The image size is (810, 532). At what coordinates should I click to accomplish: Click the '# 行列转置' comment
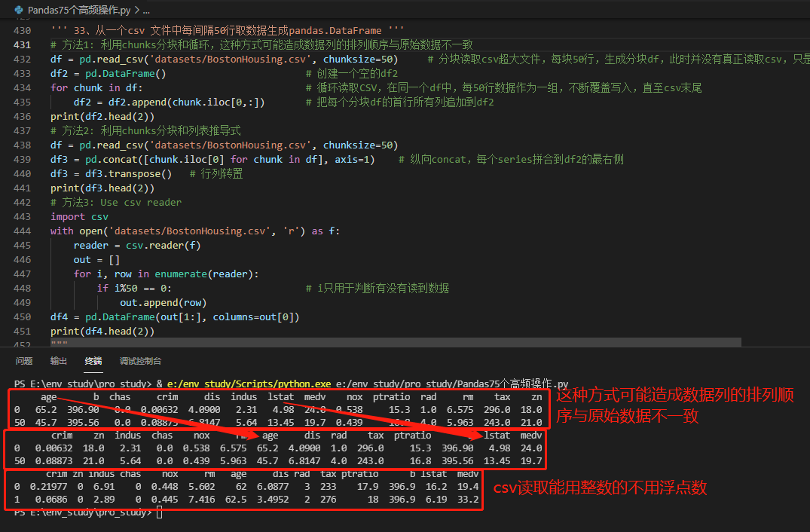[216, 174]
